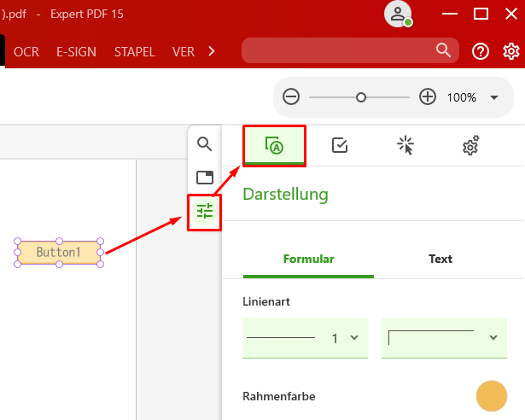Open the advanced gear settings tab icon

tap(470, 145)
